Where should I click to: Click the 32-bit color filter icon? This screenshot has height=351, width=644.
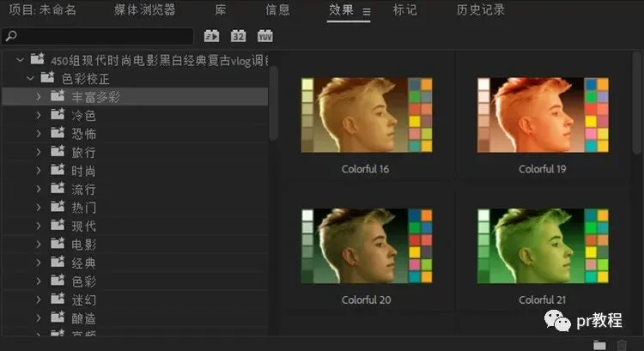tap(238, 36)
